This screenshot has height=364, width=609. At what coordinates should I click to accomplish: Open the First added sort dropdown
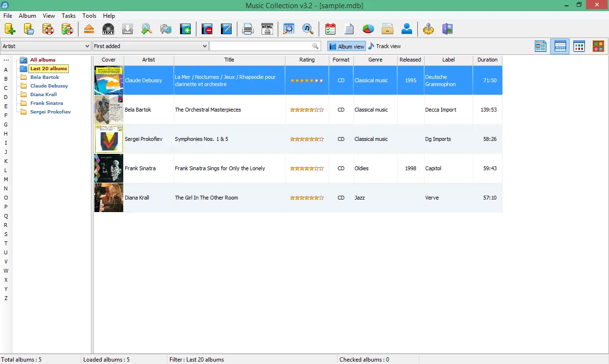coord(150,46)
